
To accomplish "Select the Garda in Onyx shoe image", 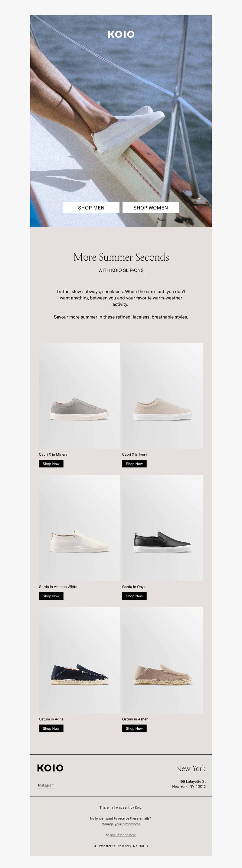I will [162, 528].
